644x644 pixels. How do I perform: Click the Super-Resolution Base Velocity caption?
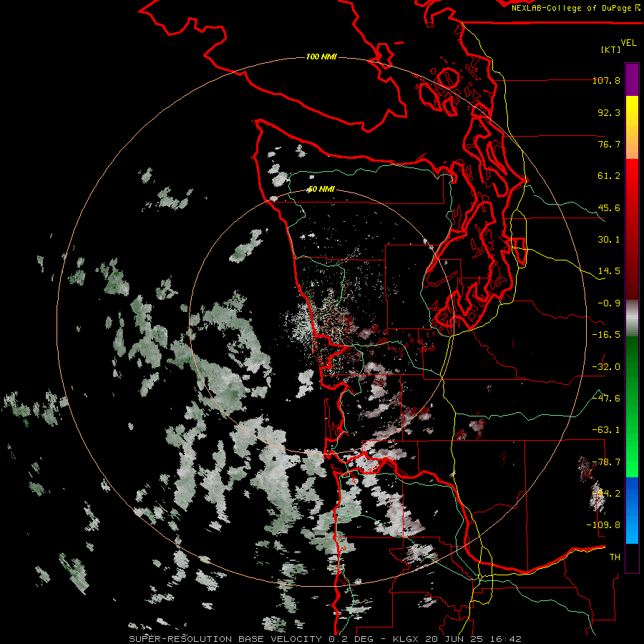coord(325,639)
